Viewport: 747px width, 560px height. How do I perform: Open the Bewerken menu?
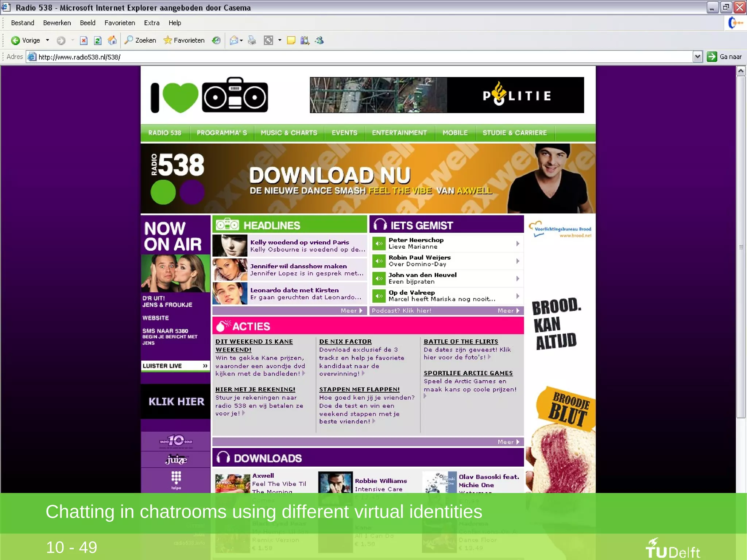coord(57,23)
